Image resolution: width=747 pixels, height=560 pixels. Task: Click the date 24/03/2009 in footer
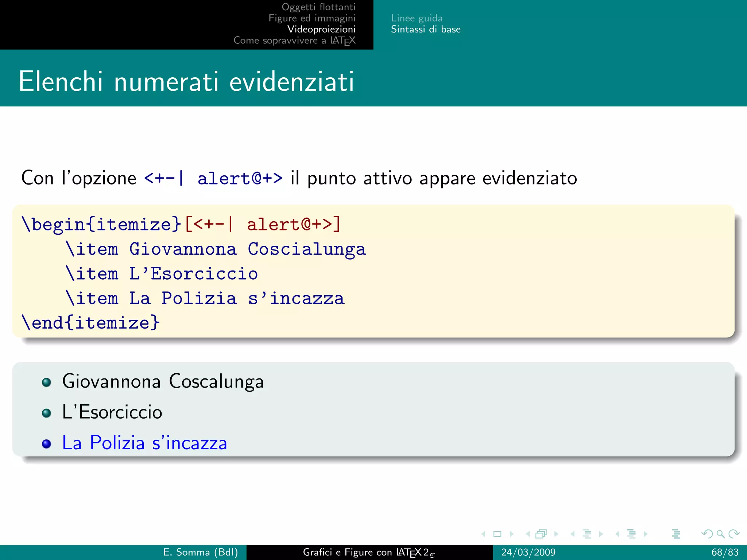[528, 552]
